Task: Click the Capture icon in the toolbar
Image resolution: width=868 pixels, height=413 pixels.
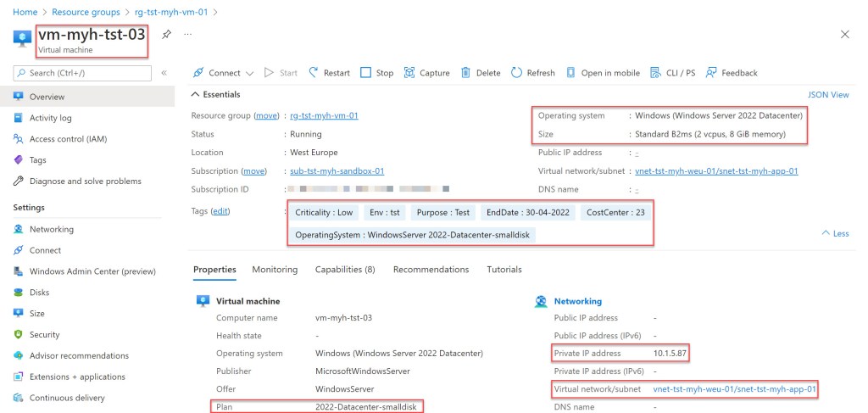Action: pyautogui.click(x=410, y=73)
